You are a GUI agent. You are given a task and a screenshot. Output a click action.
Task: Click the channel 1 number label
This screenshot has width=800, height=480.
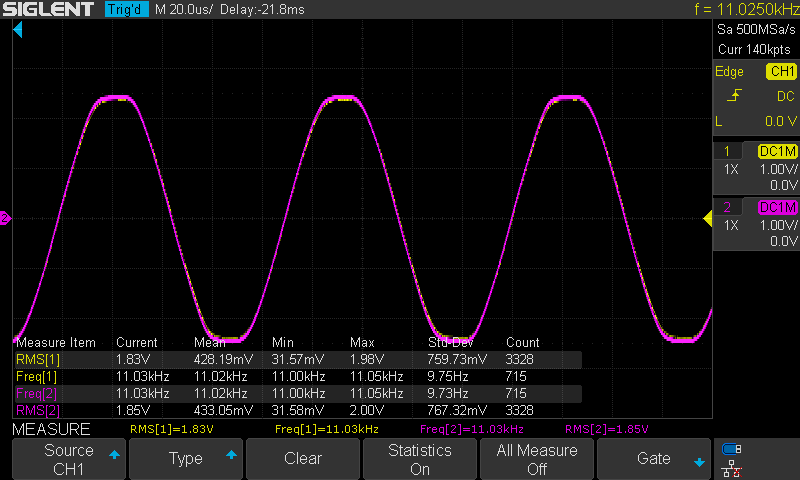click(727, 151)
